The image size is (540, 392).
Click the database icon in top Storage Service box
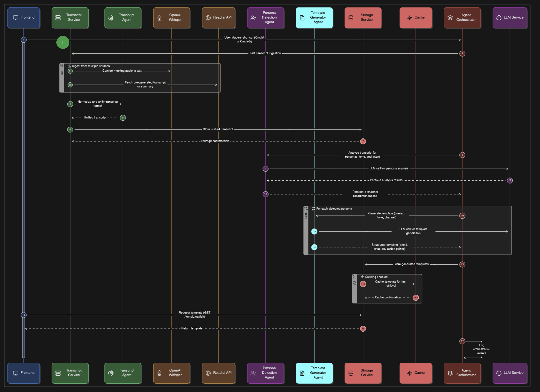[x=351, y=18]
